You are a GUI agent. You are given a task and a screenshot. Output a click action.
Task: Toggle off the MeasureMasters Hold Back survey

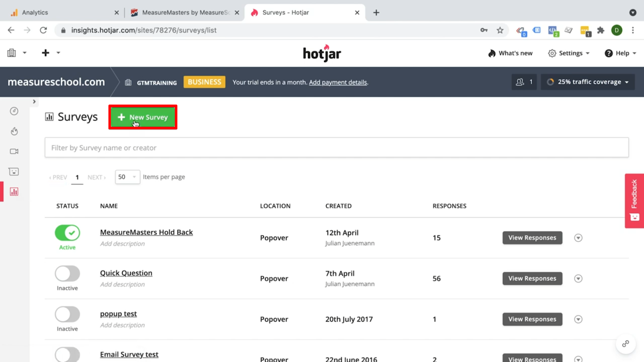tap(67, 233)
